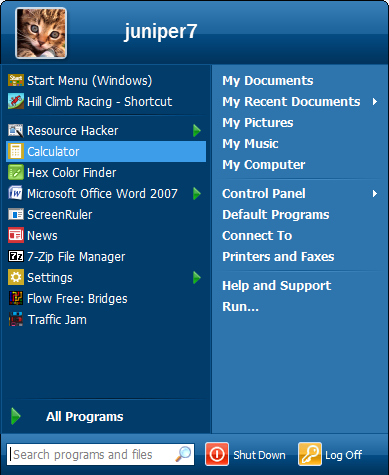Open the Start Menu (Windows) entry
The height and width of the screenshot is (475, 389).
(x=106, y=80)
